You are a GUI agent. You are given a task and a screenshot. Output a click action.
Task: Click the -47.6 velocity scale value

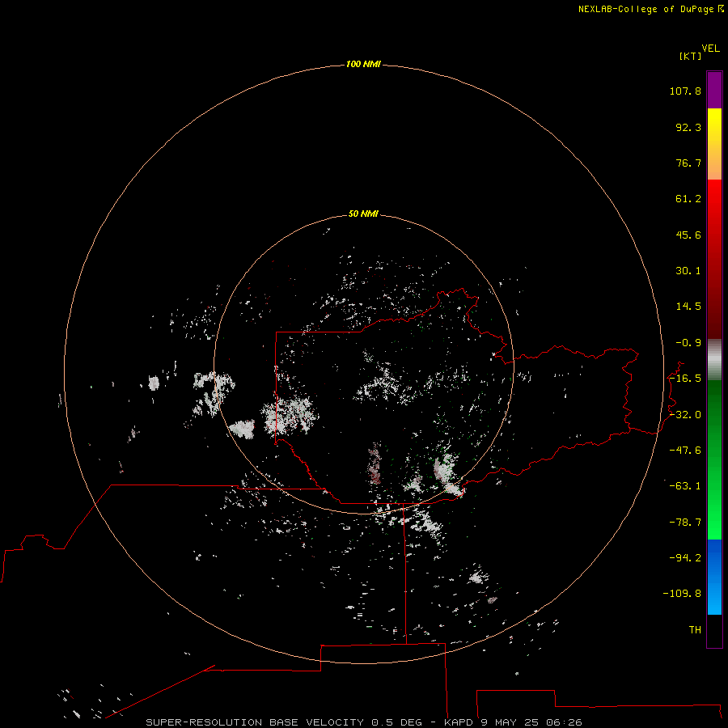(x=685, y=451)
